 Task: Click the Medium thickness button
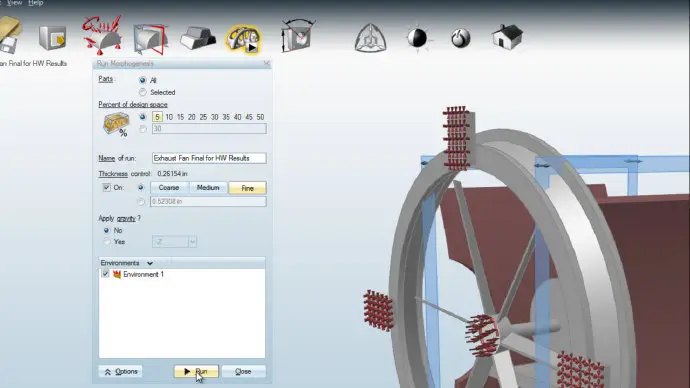208,188
